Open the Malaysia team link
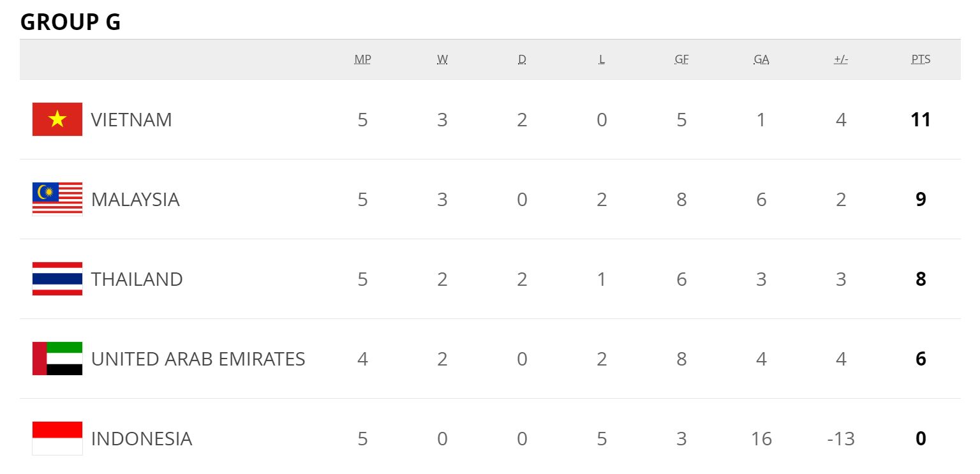 coord(135,200)
